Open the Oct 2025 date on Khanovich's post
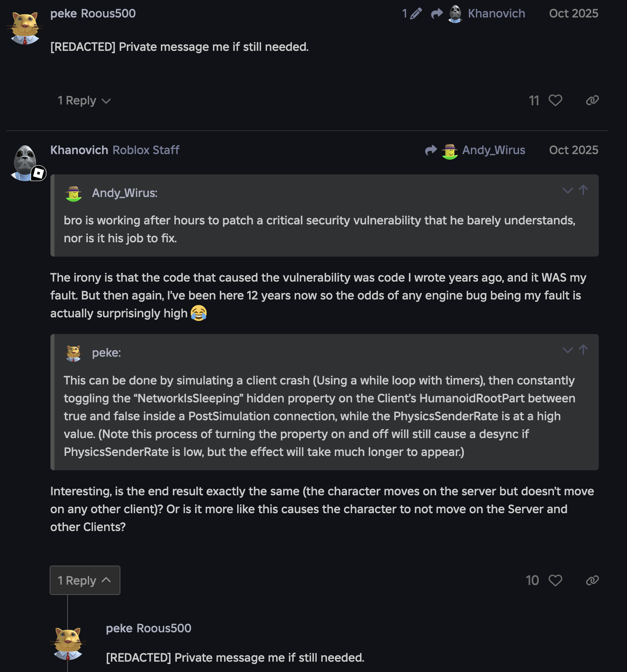This screenshot has width=627, height=672. 573,150
